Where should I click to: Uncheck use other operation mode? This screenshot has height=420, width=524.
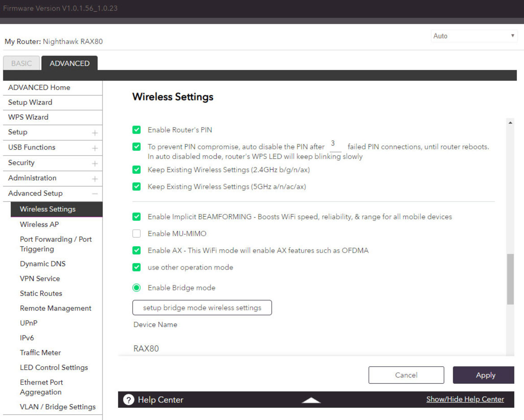coord(136,267)
